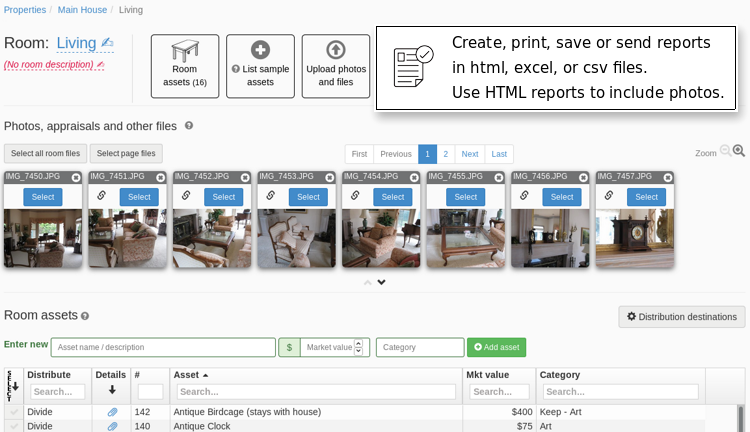750x432 pixels.
Task: Click link icon on IMG_7452.JPG
Action: 186,196
